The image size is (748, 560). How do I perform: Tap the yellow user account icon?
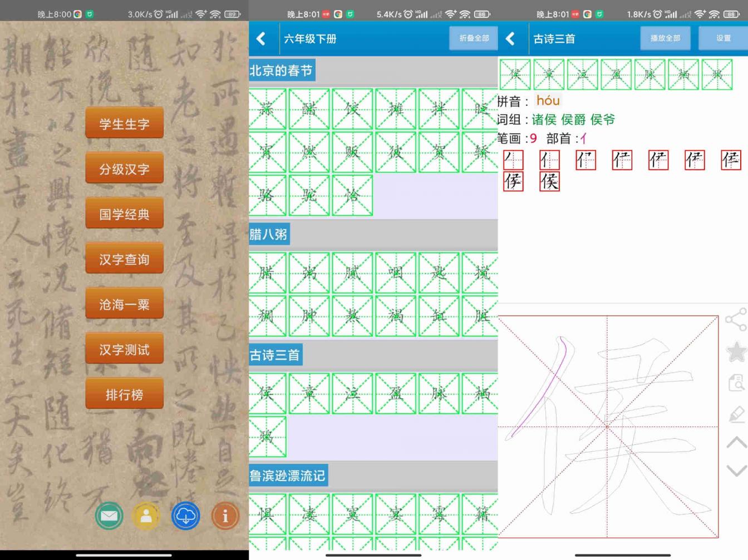point(146,516)
